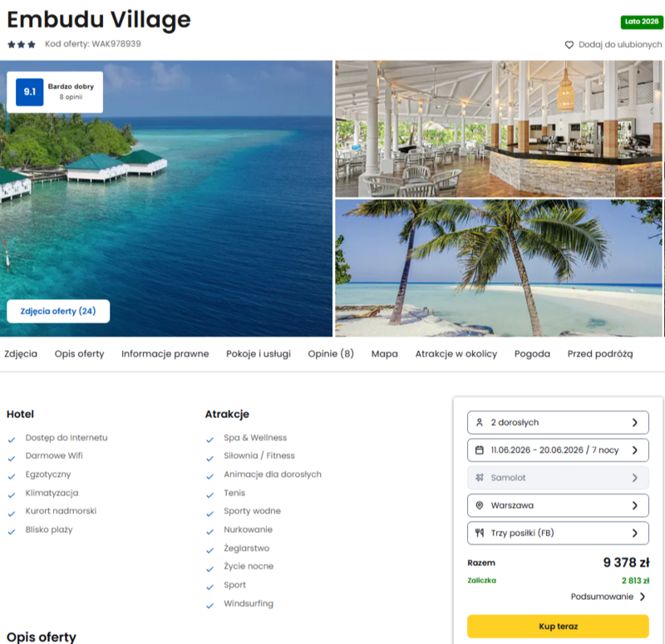Switch to the Opis oferty tab
This screenshot has width=665, height=644.
[x=79, y=354]
